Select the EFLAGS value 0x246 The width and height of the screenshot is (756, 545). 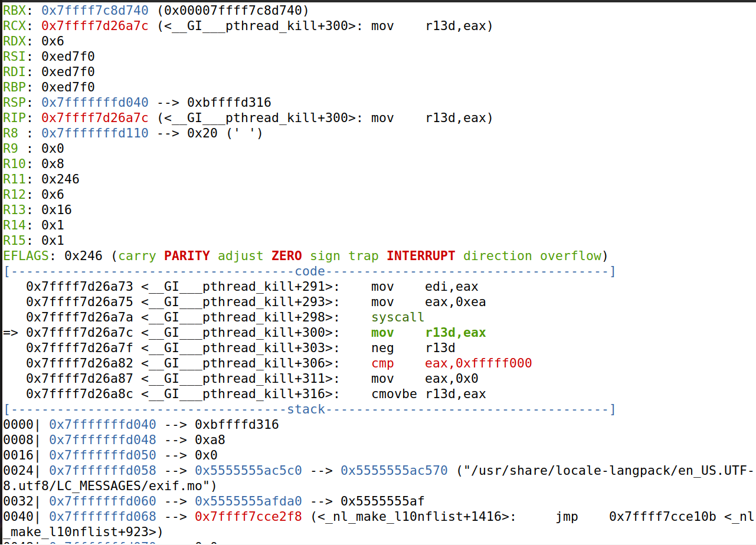point(83,256)
